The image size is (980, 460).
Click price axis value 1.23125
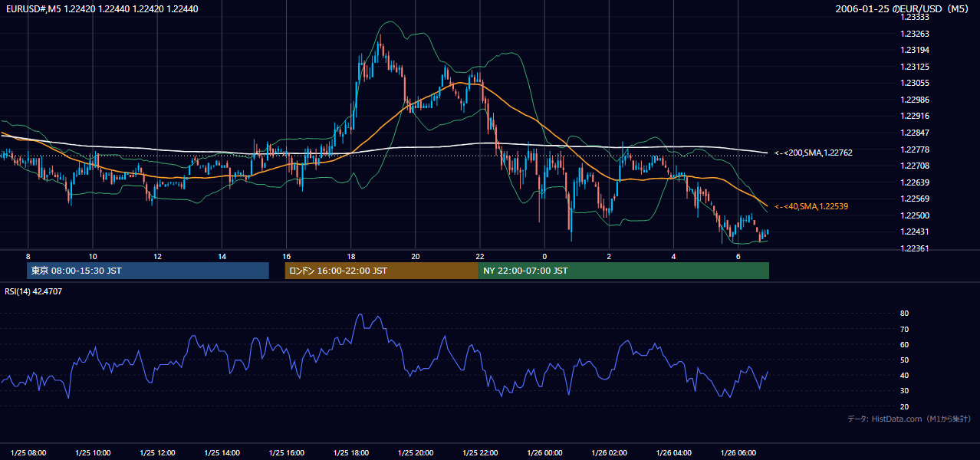click(x=915, y=67)
